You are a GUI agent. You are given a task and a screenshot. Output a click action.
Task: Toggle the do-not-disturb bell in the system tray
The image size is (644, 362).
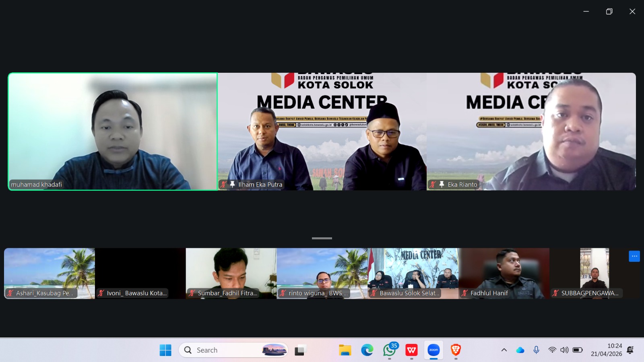click(630, 350)
